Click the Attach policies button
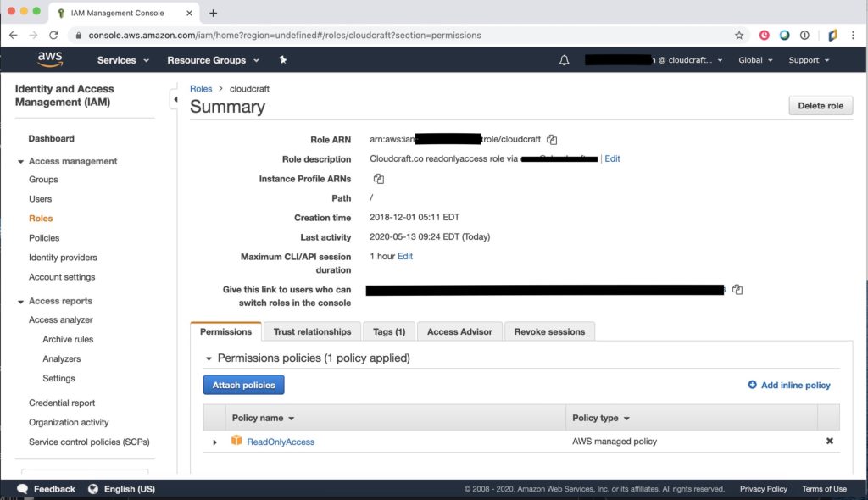The image size is (868, 500). [x=243, y=385]
